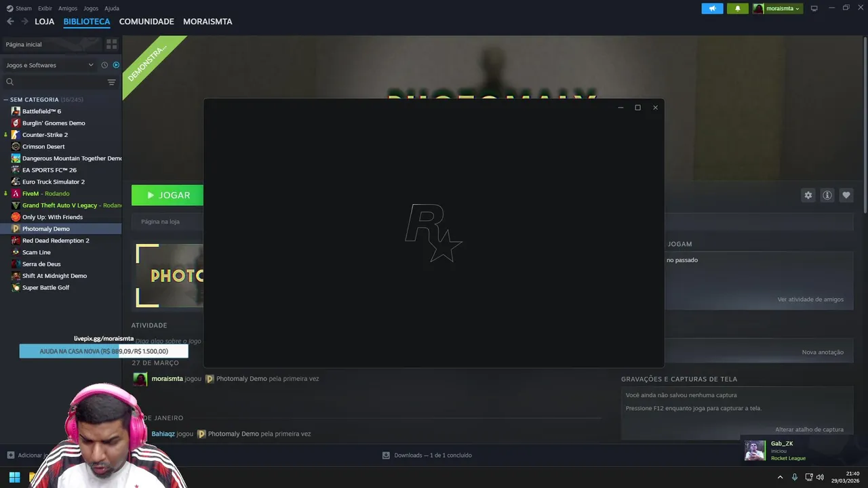Sort library by recent activity clock icon
Screen dimensions: 868x488
(x=104, y=65)
